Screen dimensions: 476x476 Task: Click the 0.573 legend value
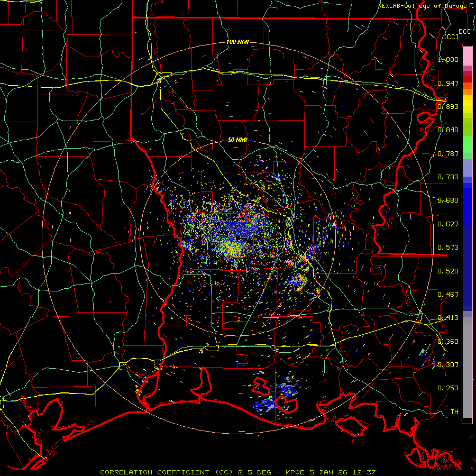coord(448,248)
